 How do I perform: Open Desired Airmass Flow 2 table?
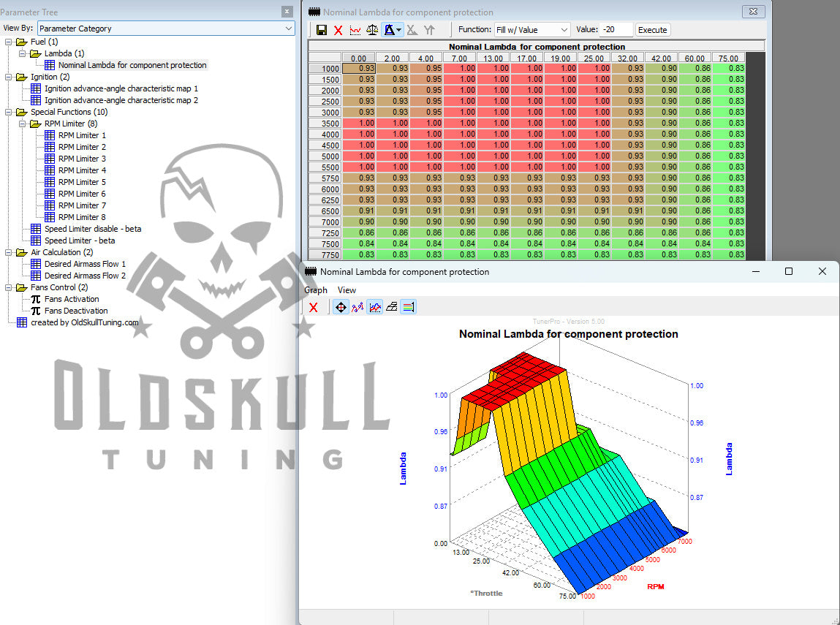85,276
